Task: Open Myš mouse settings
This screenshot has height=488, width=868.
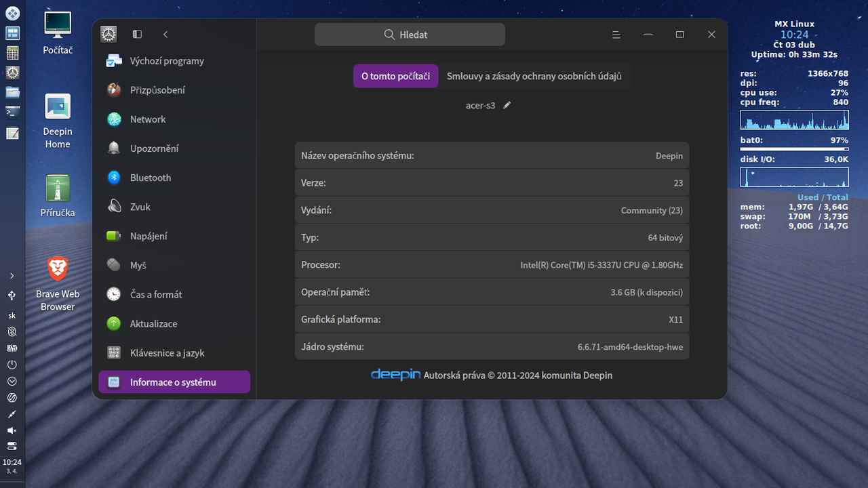Action: pos(174,265)
